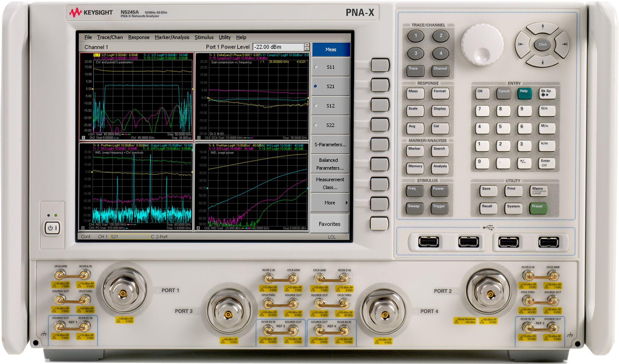Image resolution: width=619 pixels, height=364 pixels.
Task: Select the S12 measurement radio option
Action: click(331, 106)
